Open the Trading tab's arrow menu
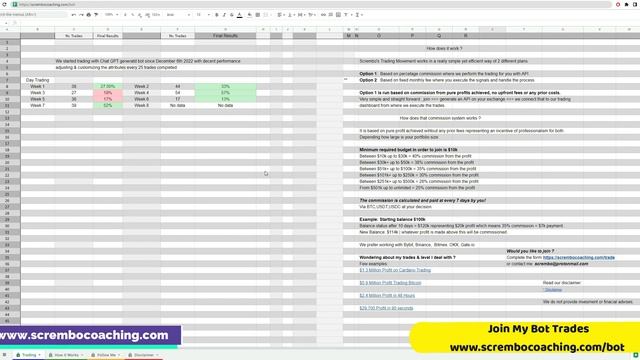This screenshot has height=360, width=640. (x=40, y=355)
